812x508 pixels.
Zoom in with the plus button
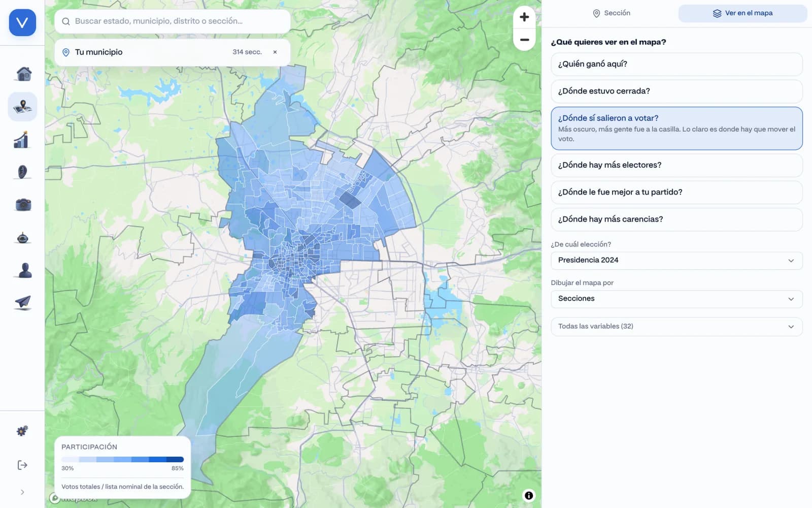coord(524,17)
